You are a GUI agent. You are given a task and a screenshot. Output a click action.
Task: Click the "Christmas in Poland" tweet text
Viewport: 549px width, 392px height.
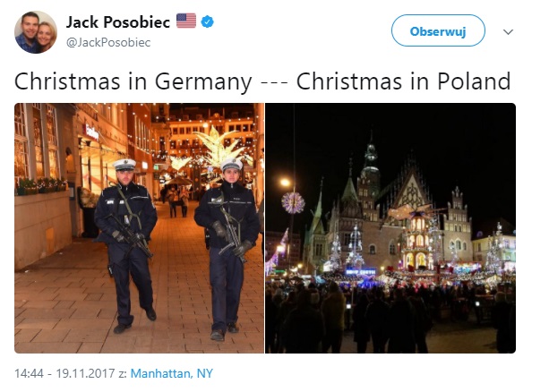point(403,81)
